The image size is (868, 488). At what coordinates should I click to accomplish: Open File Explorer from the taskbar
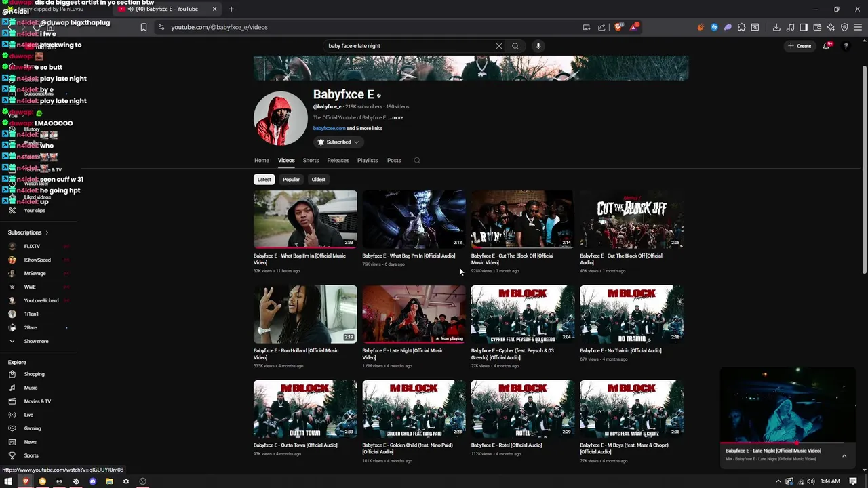point(109,481)
